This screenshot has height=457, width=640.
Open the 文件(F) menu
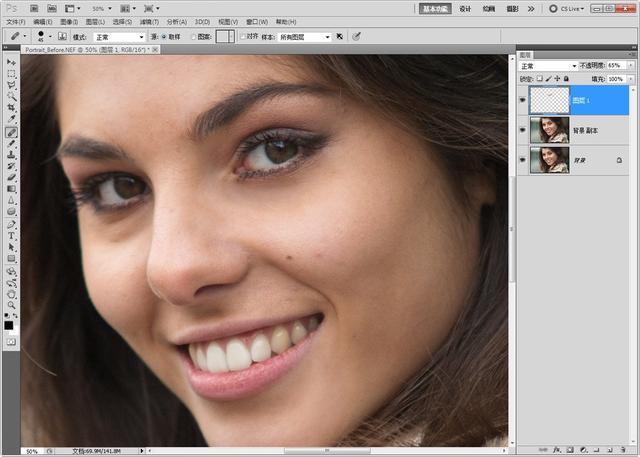click(16, 22)
